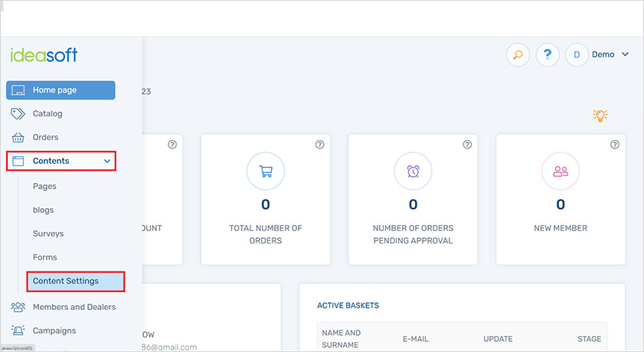Click the zero count on Pending Approval card

pos(414,204)
